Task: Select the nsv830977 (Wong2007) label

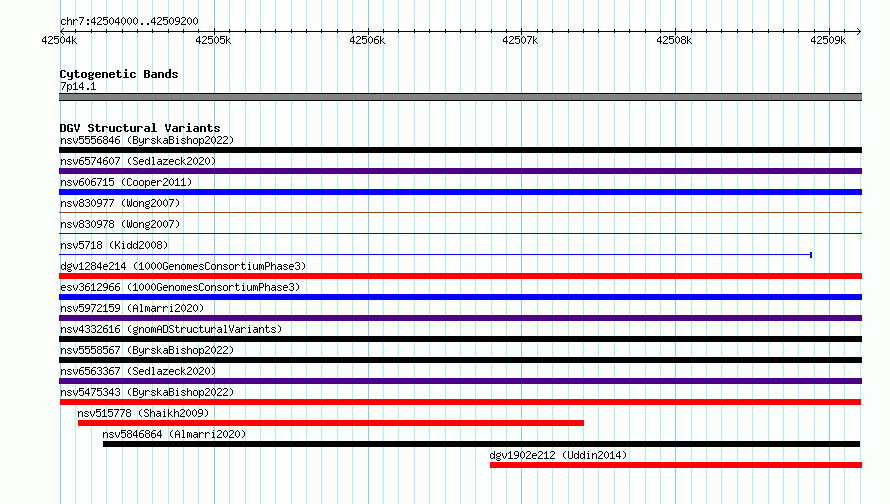Action: click(x=120, y=203)
